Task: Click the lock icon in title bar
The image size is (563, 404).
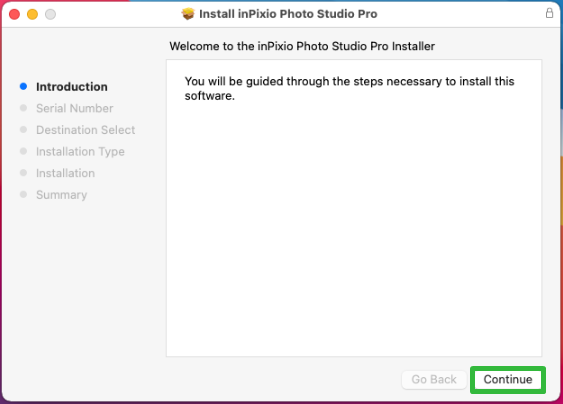Action: pos(549,13)
